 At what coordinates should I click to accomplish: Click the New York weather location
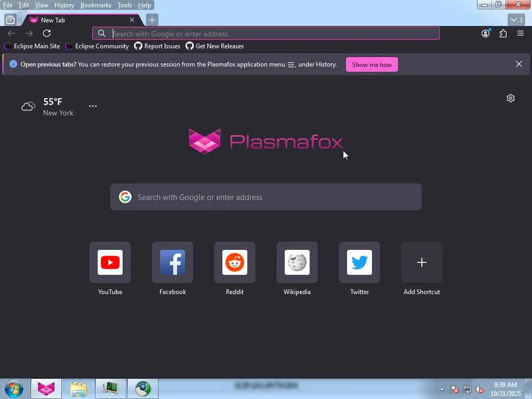pyautogui.click(x=58, y=113)
